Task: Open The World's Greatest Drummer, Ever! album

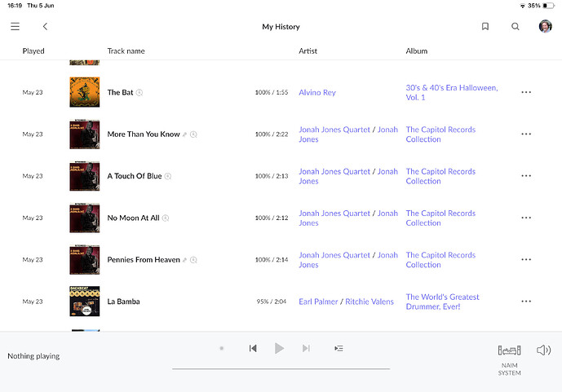Action: point(442,302)
